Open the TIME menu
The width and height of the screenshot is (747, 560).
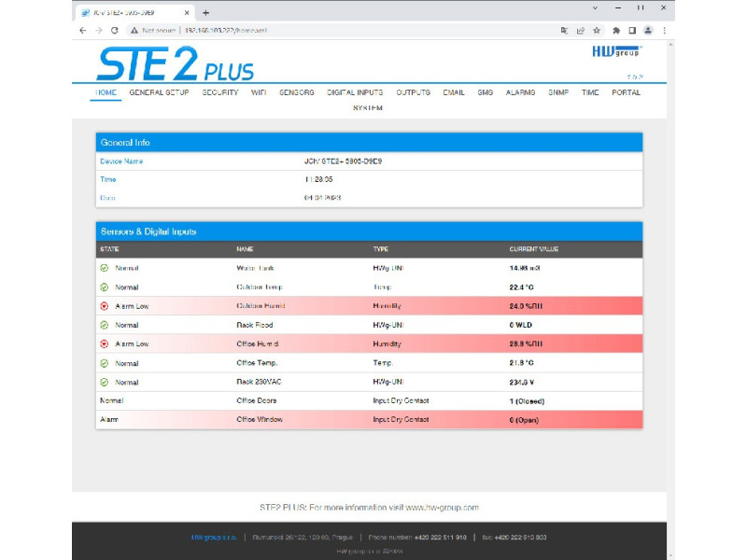pyautogui.click(x=590, y=92)
